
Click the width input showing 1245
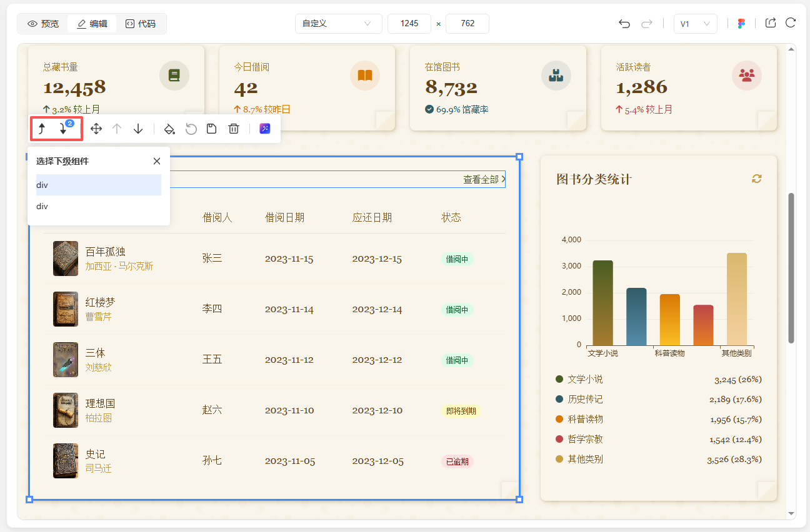[409, 24]
